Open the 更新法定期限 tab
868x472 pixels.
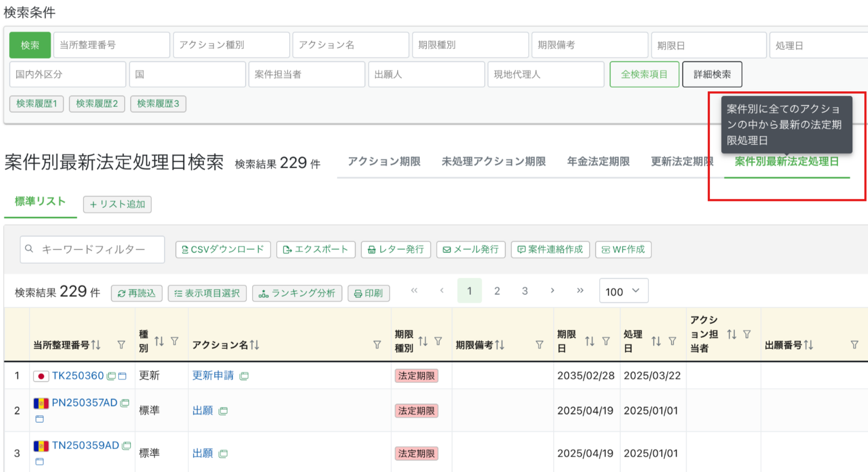[682, 161]
